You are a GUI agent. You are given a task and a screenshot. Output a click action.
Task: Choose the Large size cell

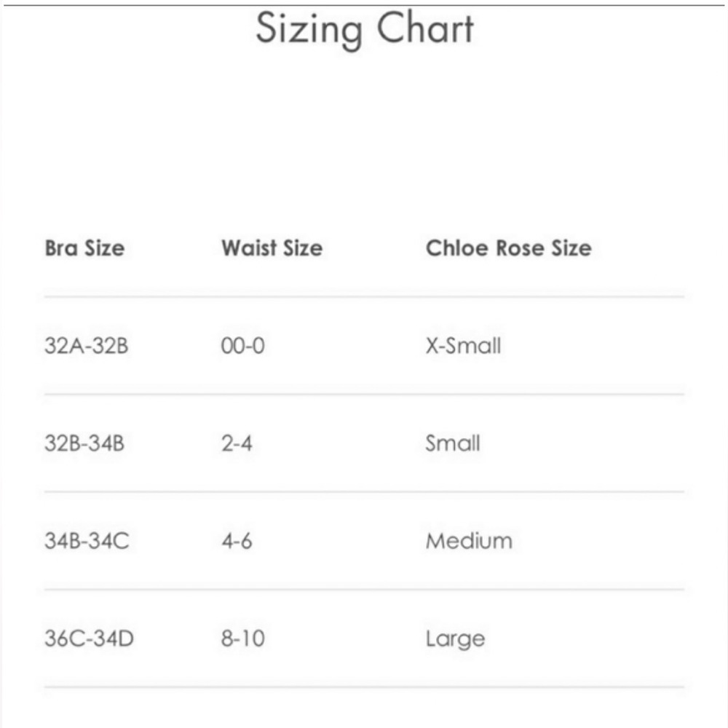point(455,639)
